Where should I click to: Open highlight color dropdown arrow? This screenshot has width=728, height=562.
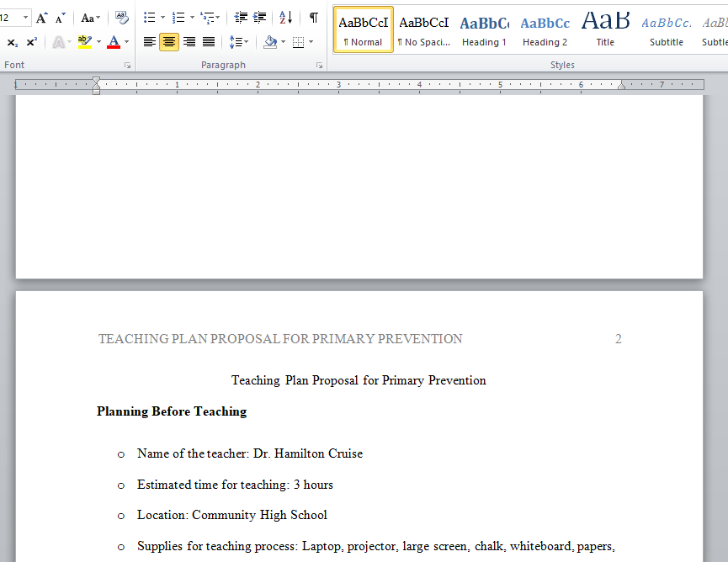point(99,42)
